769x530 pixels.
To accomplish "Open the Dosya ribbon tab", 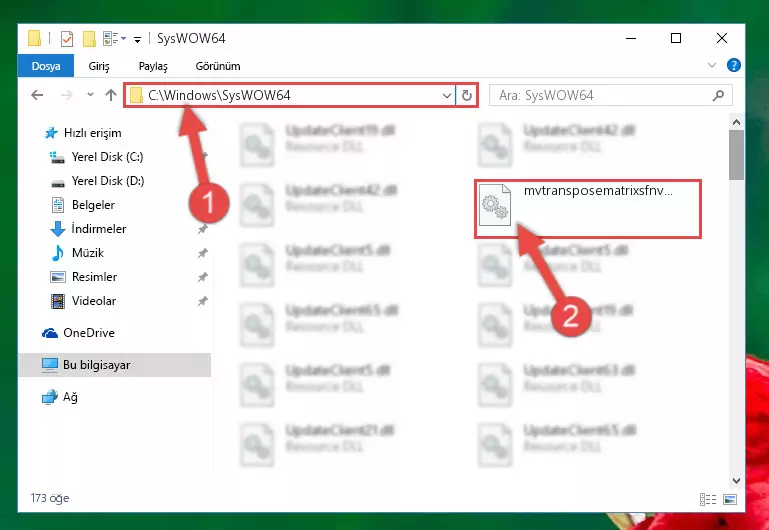I will point(46,66).
